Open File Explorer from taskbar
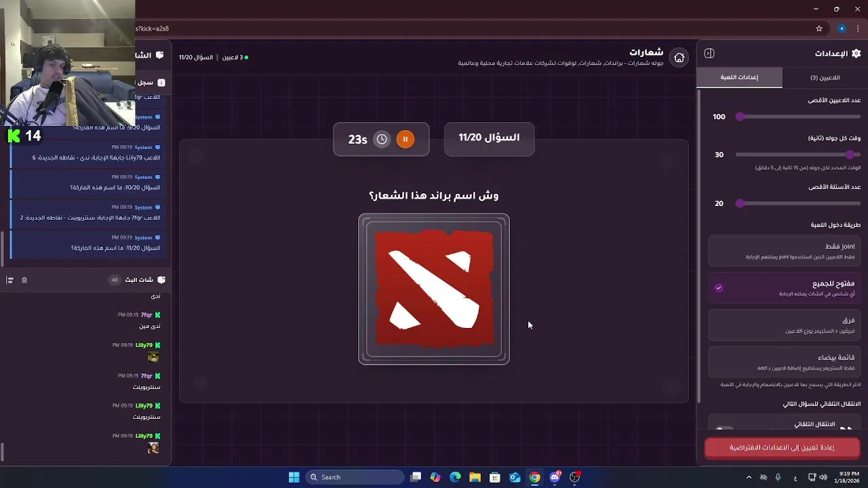 [x=475, y=477]
